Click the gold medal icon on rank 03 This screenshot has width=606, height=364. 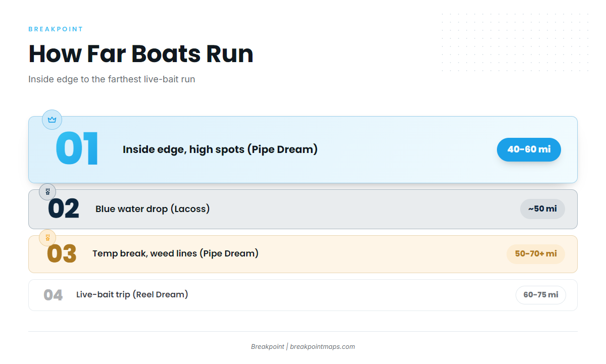tap(47, 237)
